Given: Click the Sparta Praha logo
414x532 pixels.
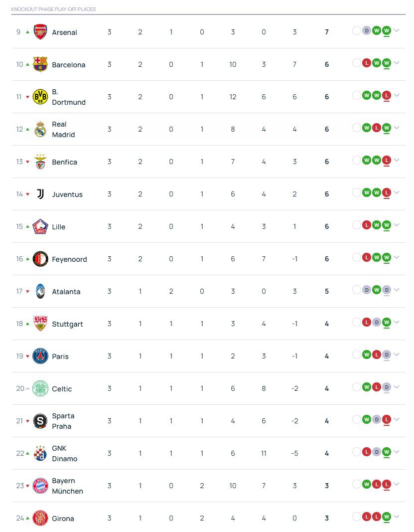Looking at the screenshot, I should [x=40, y=421].
